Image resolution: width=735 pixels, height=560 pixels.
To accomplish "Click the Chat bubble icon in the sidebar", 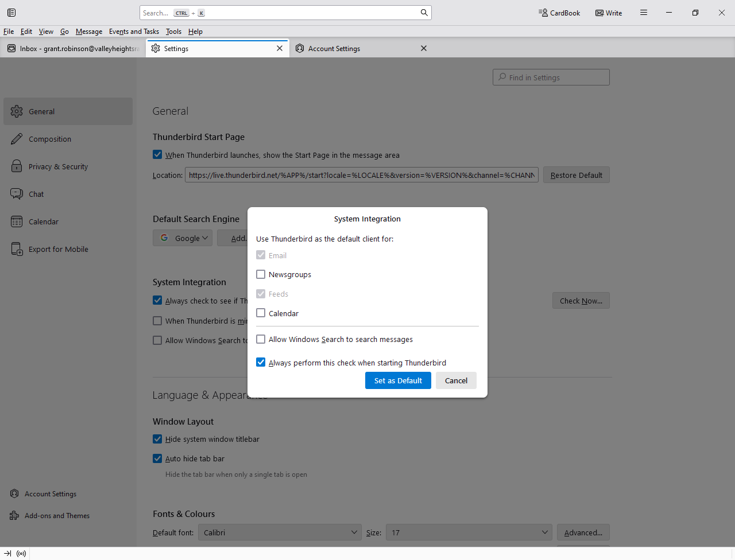I will (17, 194).
